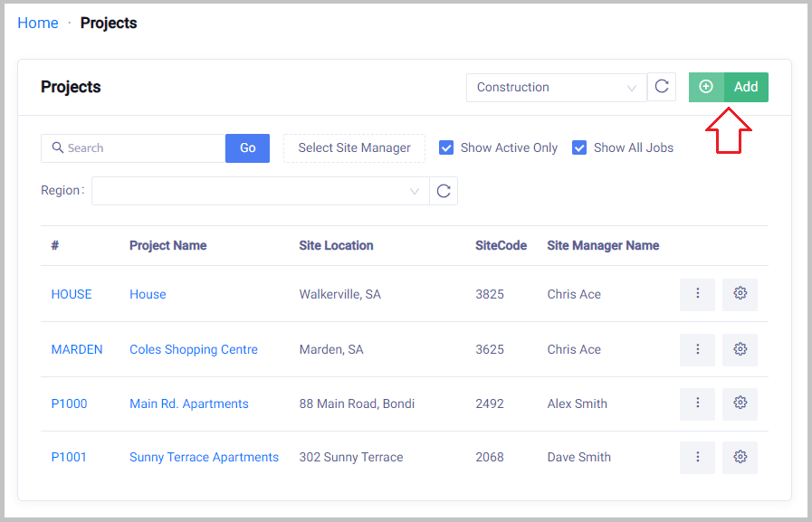Screen dimensions: 812x522
Task: Uncheck Show Active Only checkbox
Action: pyautogui.click(x=446, y=147)
